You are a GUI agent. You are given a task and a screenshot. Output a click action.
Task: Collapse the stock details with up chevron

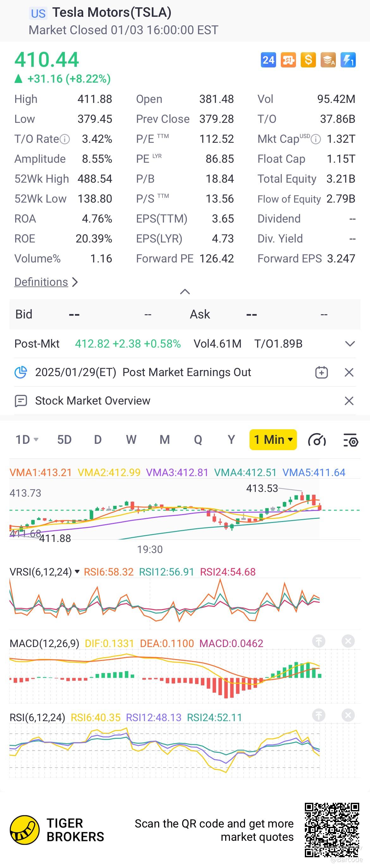point(185,292)
